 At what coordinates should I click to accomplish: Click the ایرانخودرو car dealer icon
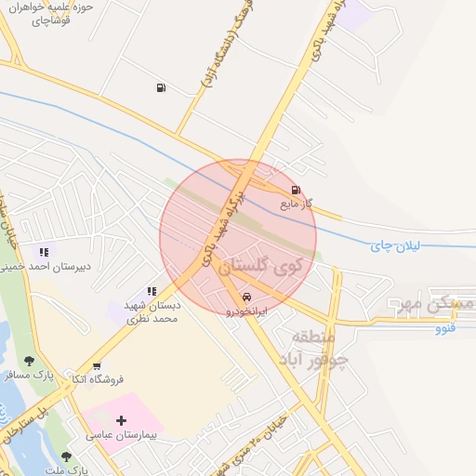246,297
